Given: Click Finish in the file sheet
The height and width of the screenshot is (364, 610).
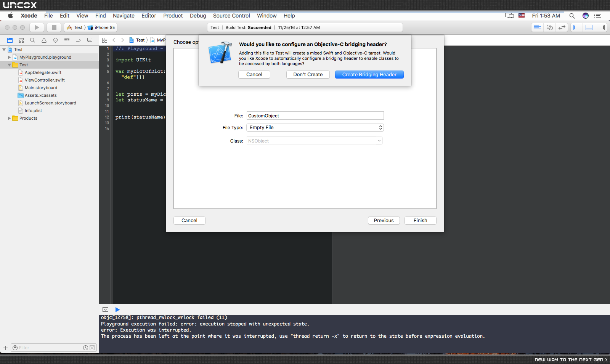Looking at the screenshot, I should click(x=421, y=221).
